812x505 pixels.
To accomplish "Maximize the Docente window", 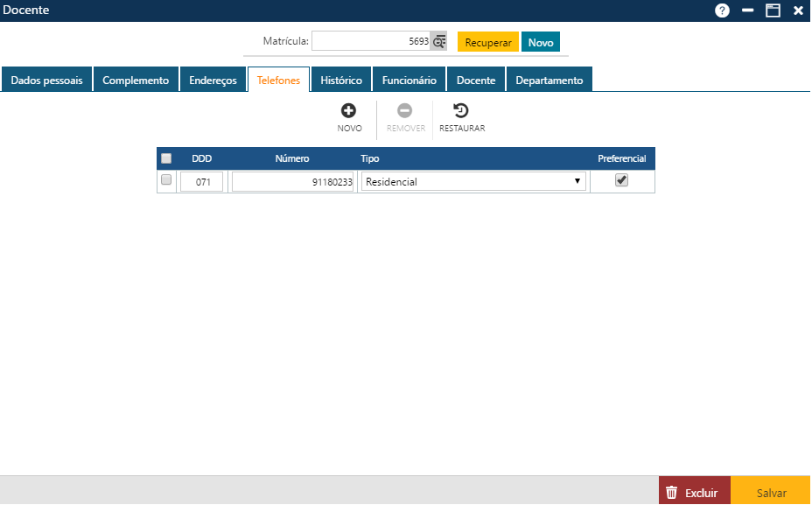I will (x=773, y=11).
